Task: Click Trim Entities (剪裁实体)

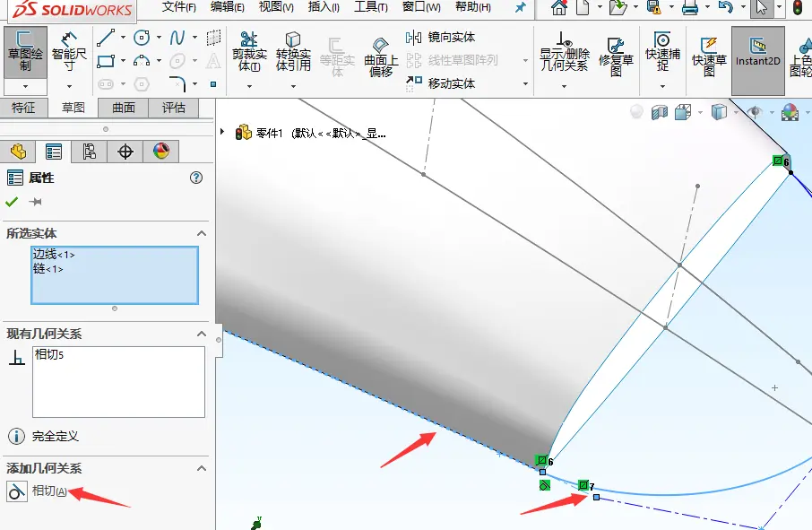Action: (249, 52)
